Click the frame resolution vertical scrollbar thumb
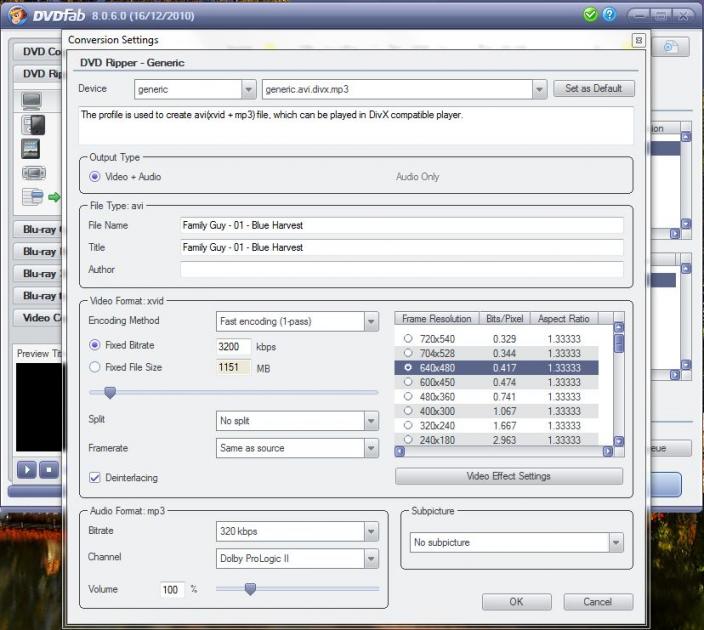 619,343
